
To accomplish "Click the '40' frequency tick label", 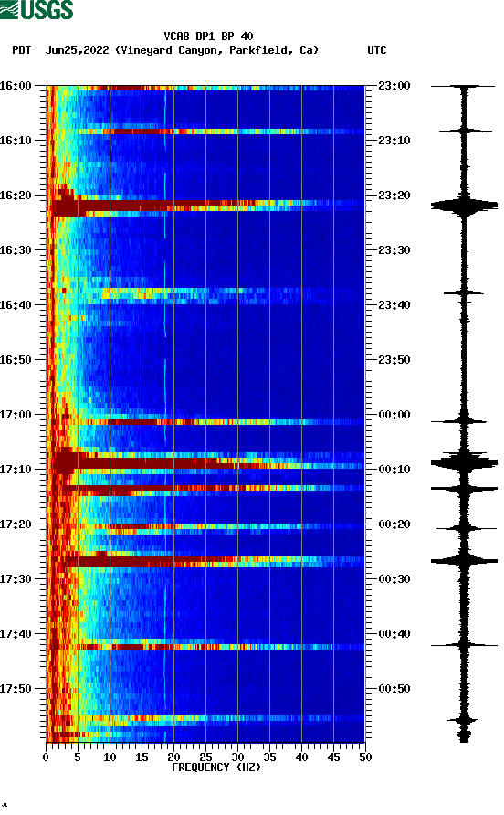I will (x=301, y=757).
